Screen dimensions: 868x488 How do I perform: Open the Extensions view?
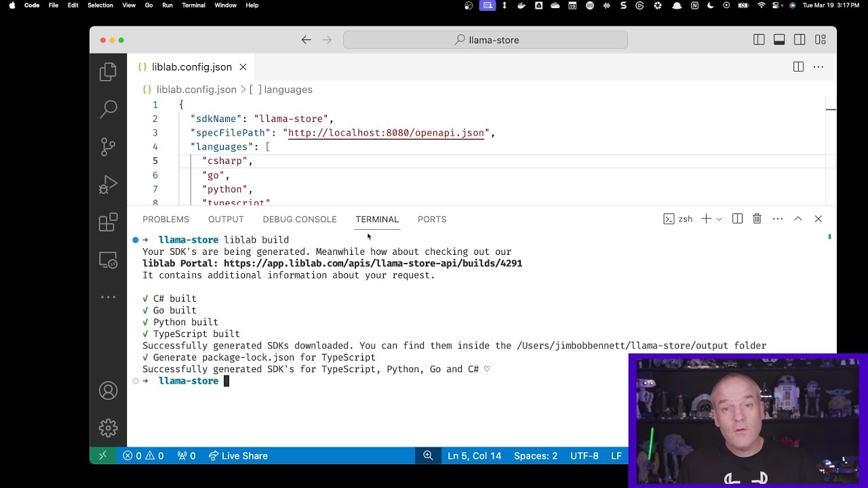pos(108,222)
